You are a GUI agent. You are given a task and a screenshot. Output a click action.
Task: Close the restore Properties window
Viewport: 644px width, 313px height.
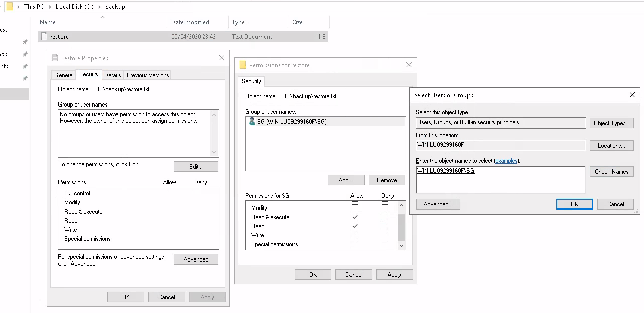click(x=222, y=58)
